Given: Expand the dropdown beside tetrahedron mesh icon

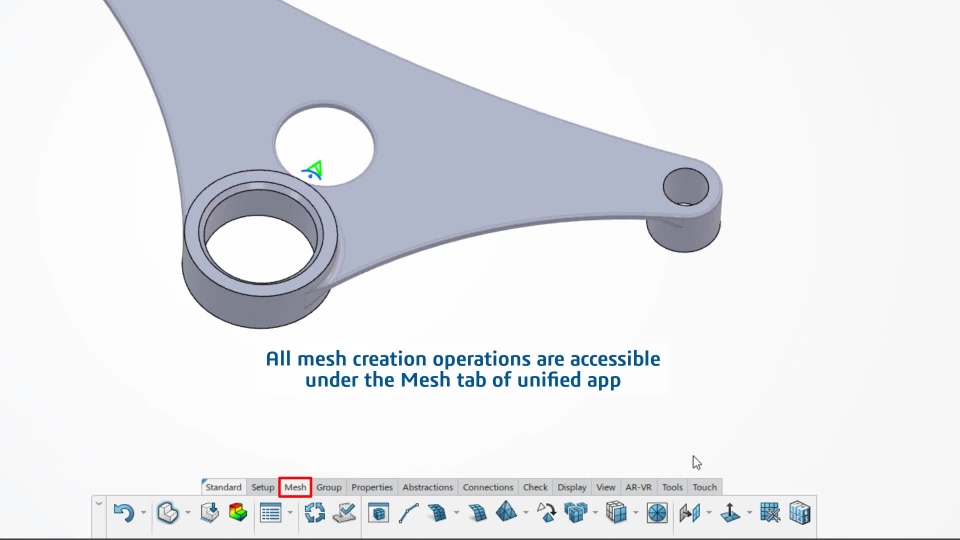Looking at the screenshot, I should (x=526, y=512).
